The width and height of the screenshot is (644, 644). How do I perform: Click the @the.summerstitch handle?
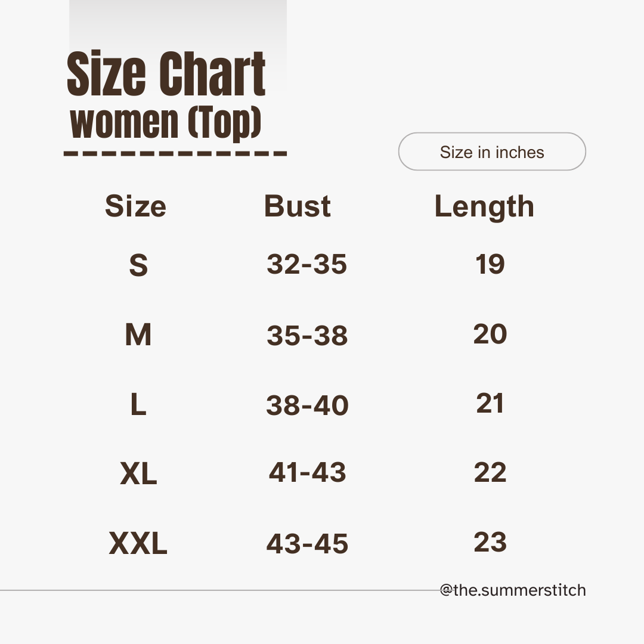coord(513,590)
